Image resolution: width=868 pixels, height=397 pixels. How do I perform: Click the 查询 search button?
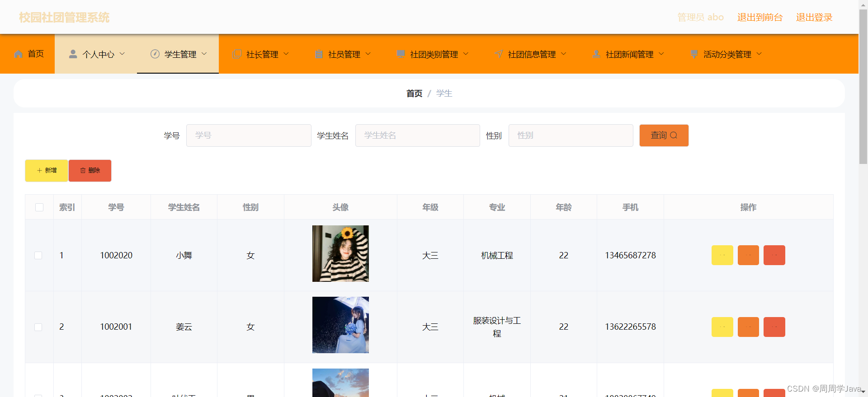coord(664,135)
